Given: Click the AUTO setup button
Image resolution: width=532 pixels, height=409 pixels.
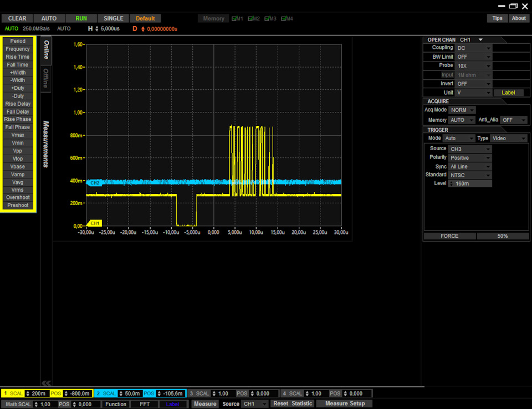Looking at the screenshot, I should click(49, 18).
